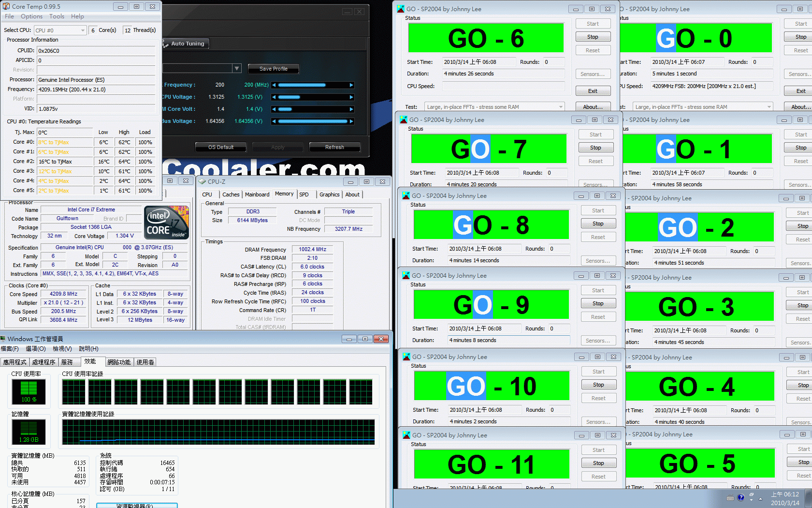Open the Help menu in Core Temp
The width and height of the screenshot is (812, 508).
point(77,16)
